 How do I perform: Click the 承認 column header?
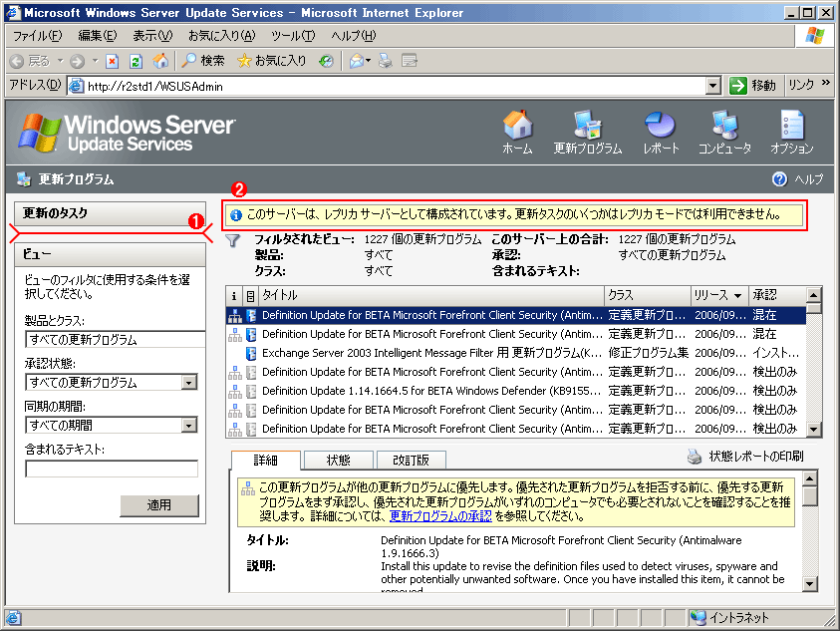click(x=777, y=295)
